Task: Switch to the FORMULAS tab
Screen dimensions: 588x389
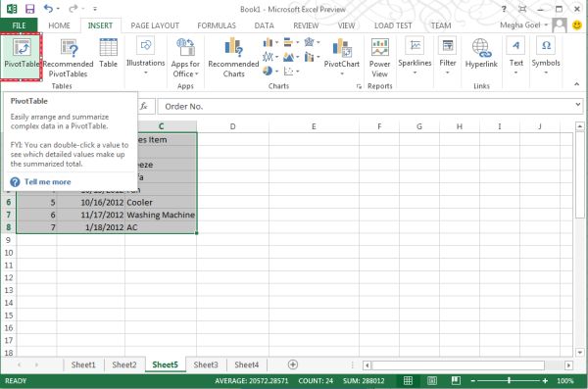Action: point(217,25)
